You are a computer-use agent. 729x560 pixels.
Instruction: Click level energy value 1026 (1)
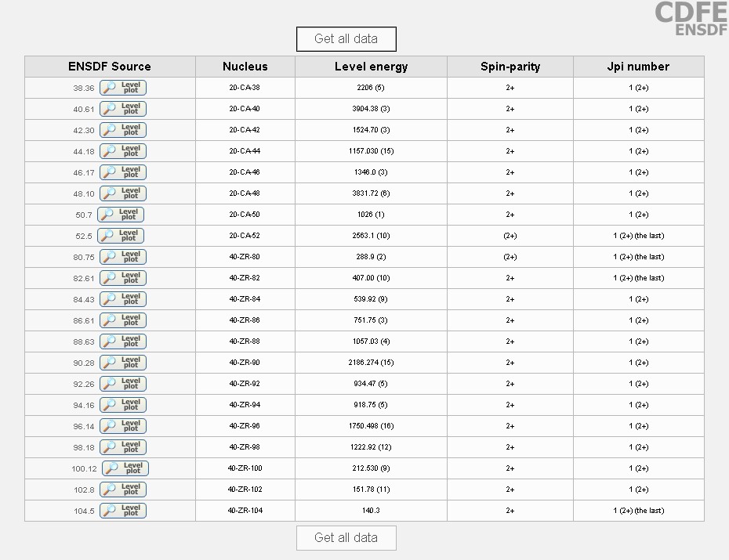tap(371, 215)
